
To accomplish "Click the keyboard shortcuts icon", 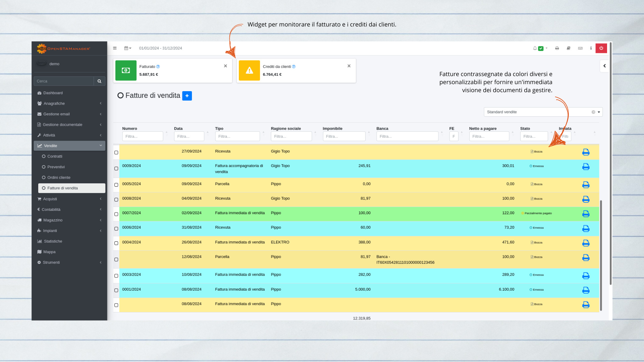I will click(x=580, y=48).
